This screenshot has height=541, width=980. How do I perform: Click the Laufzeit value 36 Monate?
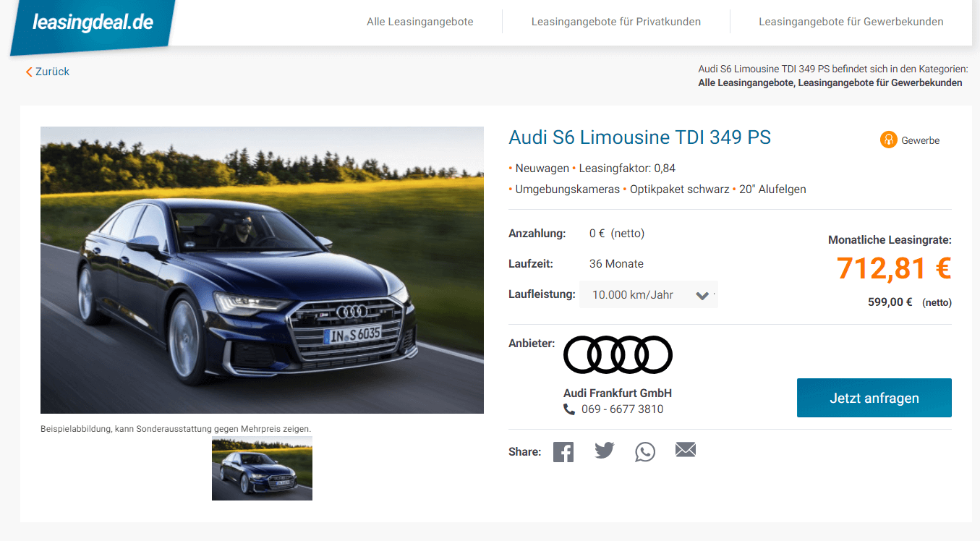[x=616, y=264]
